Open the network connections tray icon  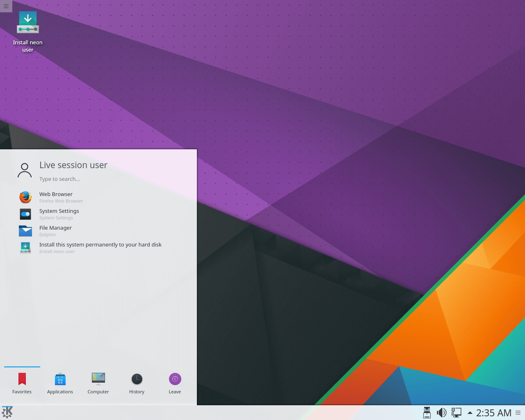point(457,413)
